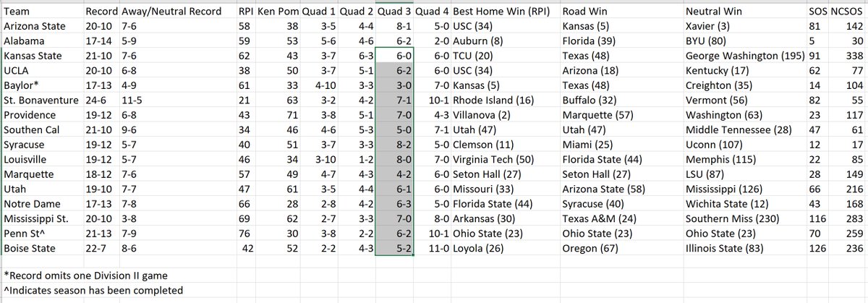Click the Ken Pom header cell
The height and width of the screenshot is (303, 868).
click(x=278, y=12)
